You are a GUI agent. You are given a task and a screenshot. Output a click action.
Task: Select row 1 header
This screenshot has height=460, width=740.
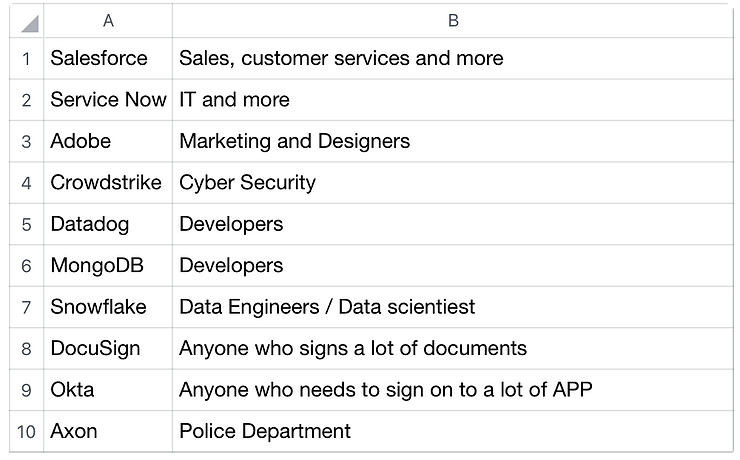pos(26,58)
